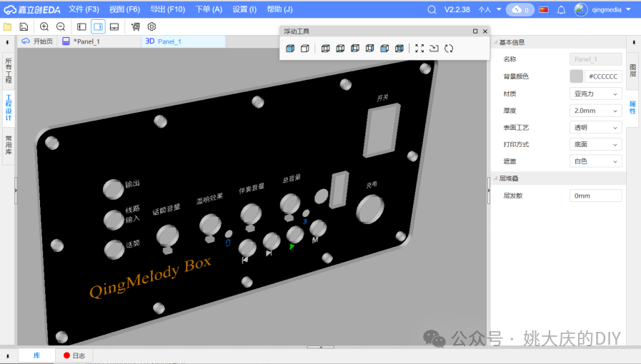Viewport: 641px width, 364px height.
Task: Open the 材质 亚克力 dropdown
Action: 596,93
